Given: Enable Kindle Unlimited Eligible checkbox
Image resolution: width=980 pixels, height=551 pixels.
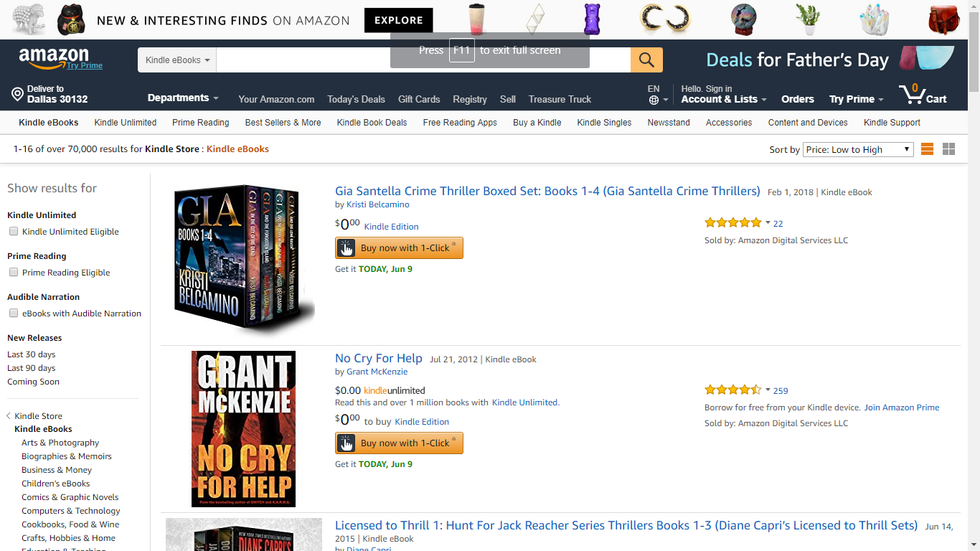Looking at the screenshot, I should coord(14,232).
